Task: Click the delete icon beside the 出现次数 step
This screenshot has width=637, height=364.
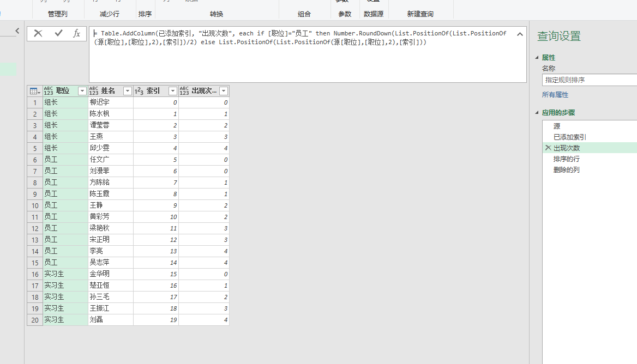Action: [x=548, y=147]
